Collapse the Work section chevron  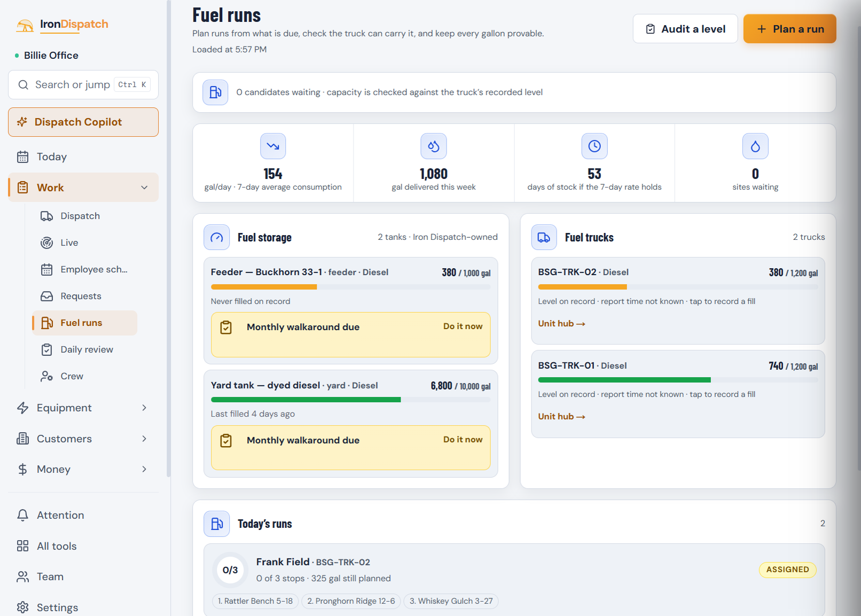[x=144, y=188]
